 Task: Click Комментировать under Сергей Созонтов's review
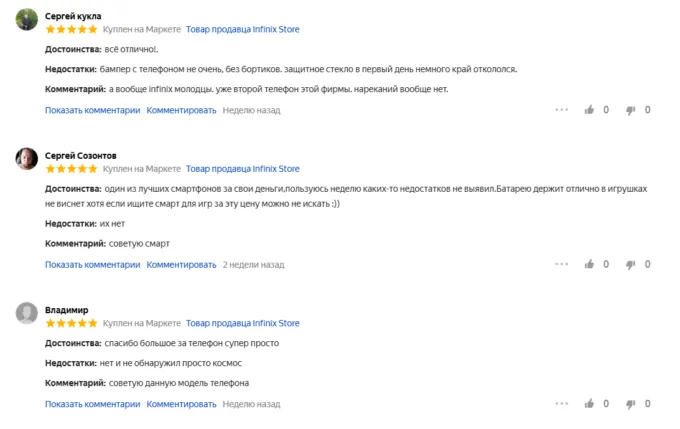pos(181,265)
